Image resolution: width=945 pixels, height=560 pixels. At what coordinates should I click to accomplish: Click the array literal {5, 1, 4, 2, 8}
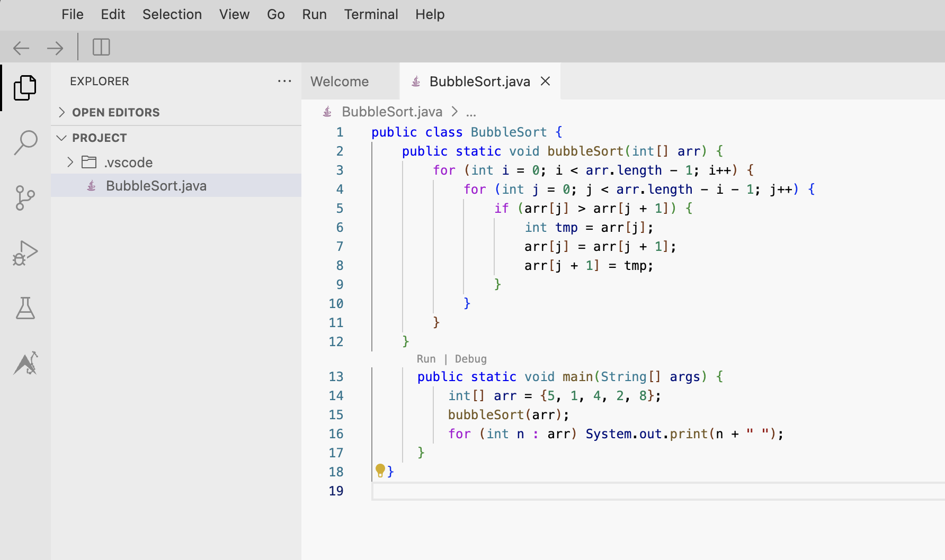597,395
